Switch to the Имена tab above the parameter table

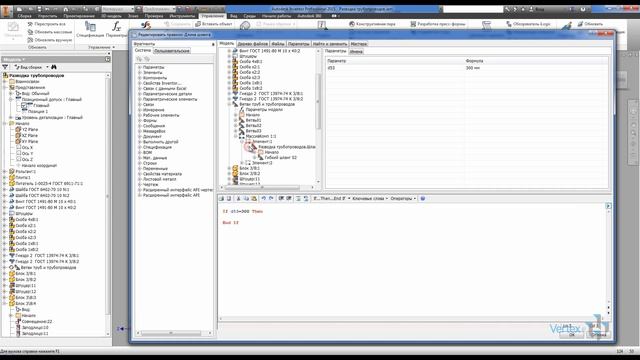coord(356,51)
